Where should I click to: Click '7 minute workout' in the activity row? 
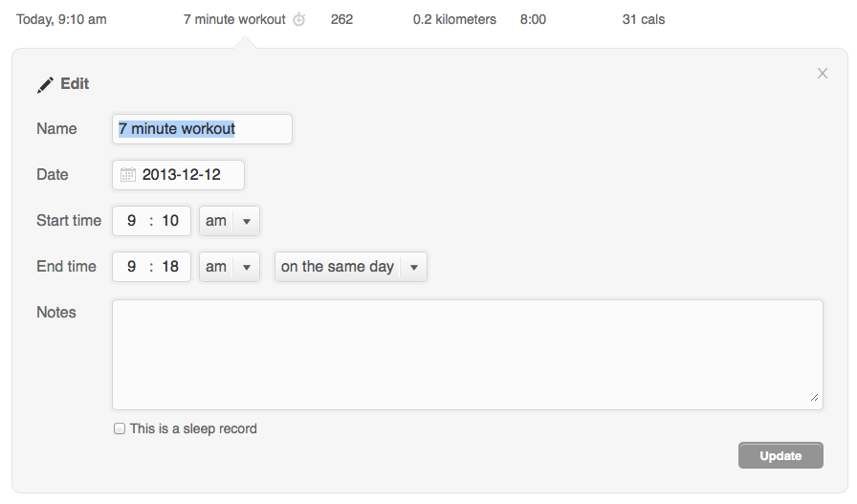pyautogui.click(x=234, y=20)
